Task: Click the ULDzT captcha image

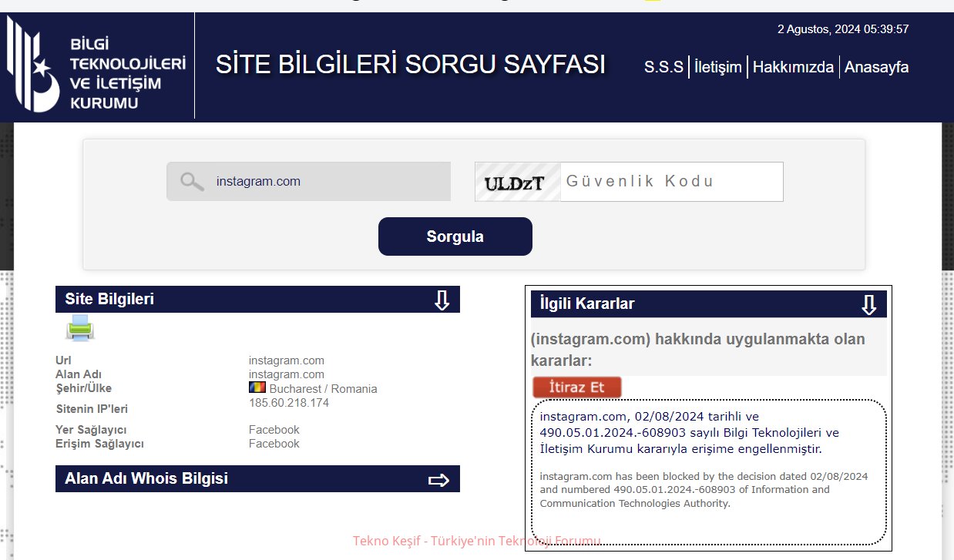Action: point(518,182)
